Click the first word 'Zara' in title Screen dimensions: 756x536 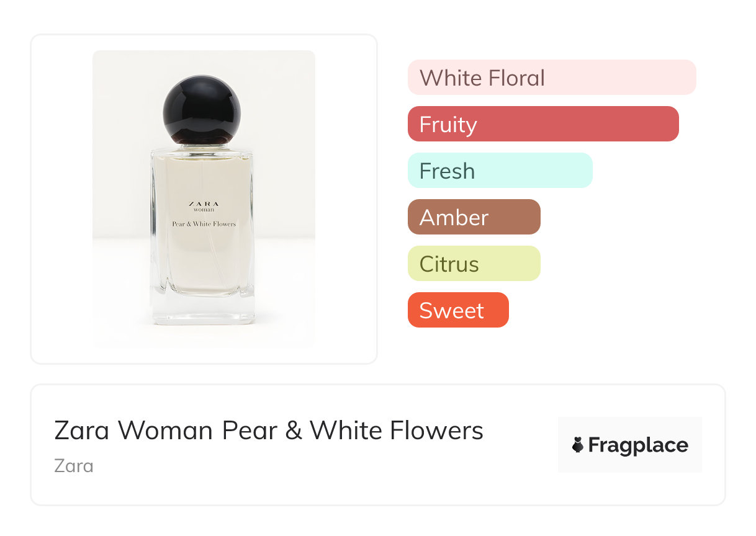[83, 431]
